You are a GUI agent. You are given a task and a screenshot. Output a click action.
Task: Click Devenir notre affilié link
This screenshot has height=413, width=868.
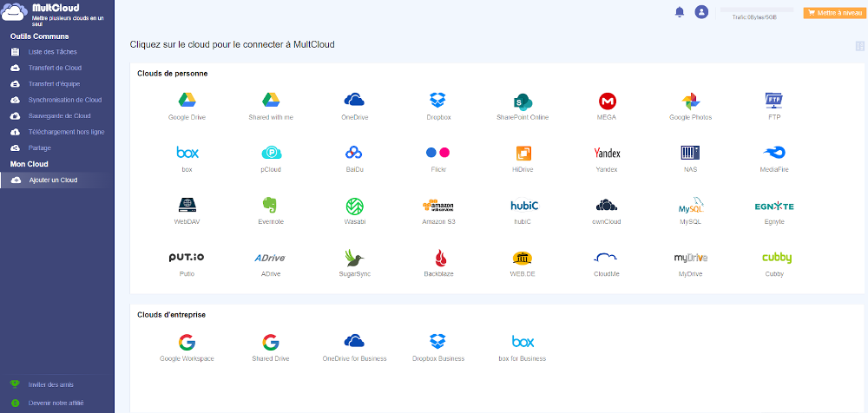pyautogui.click(x=56, y=403)
